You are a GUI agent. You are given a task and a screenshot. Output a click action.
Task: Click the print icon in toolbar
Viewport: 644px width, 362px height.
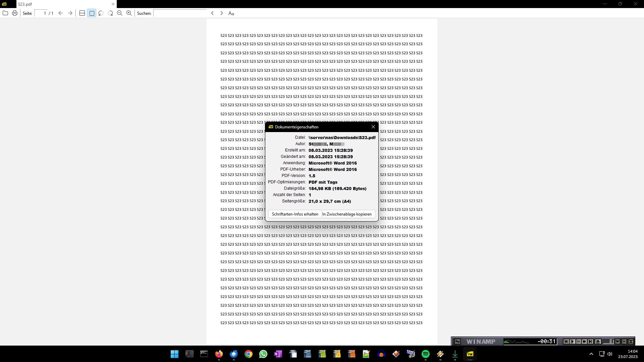tap(15, 13)
